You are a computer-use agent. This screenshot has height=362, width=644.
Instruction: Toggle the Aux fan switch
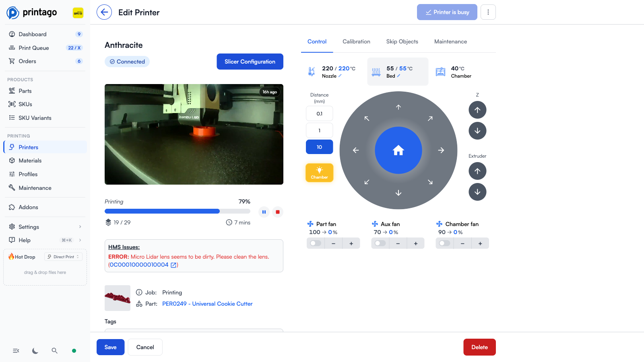pyautogui.click(x=380, y=243)
